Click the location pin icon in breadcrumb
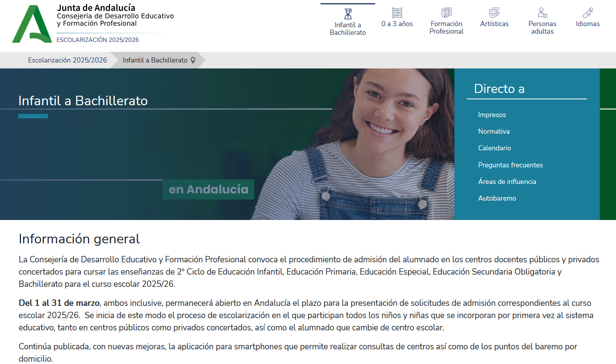The height and width of the screenshot is (364, 616). click(193, 60)
